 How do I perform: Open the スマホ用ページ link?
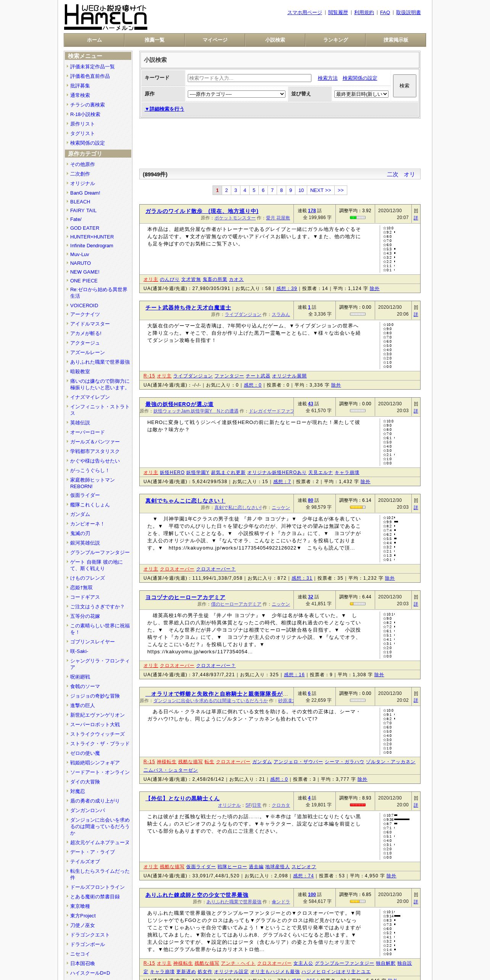tap(305, 13)
